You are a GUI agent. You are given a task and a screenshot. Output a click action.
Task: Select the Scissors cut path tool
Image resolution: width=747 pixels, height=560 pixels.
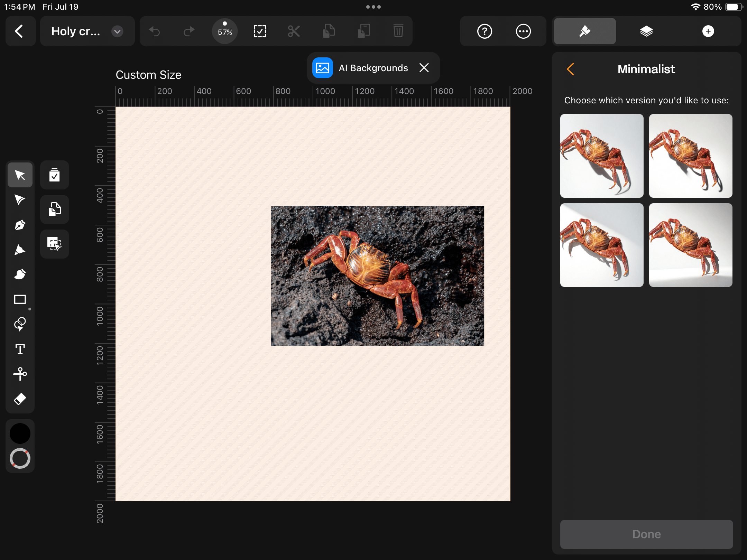[20, 374]
